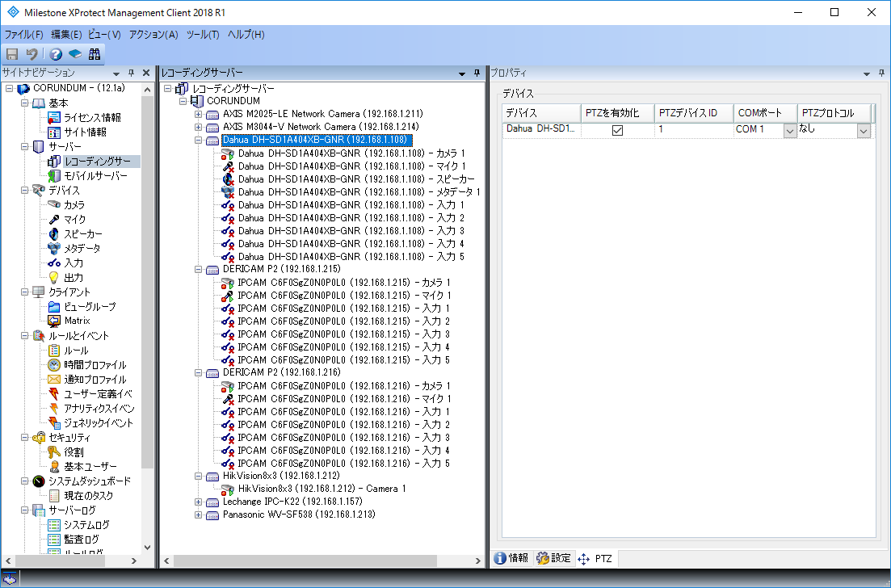The width and height of the screenshot is (891, 588).
Task: Click the PTZデバイスID field value 1
Action: point(693,129)
